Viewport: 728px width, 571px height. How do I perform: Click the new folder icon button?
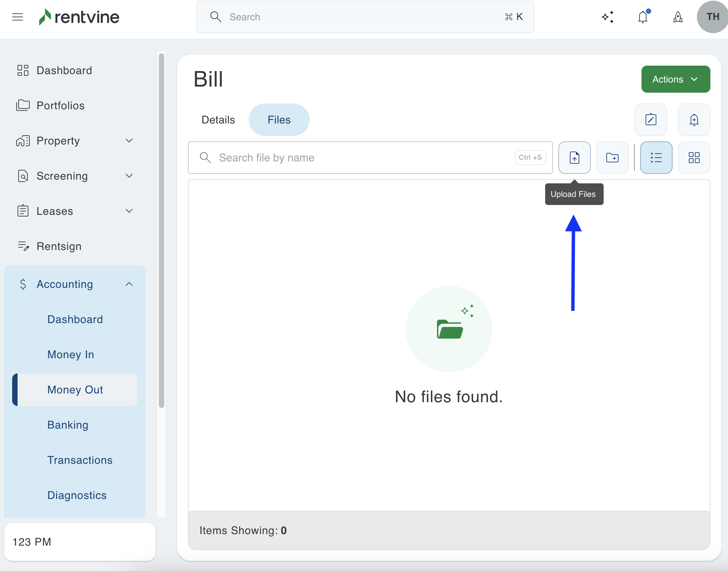612,158
